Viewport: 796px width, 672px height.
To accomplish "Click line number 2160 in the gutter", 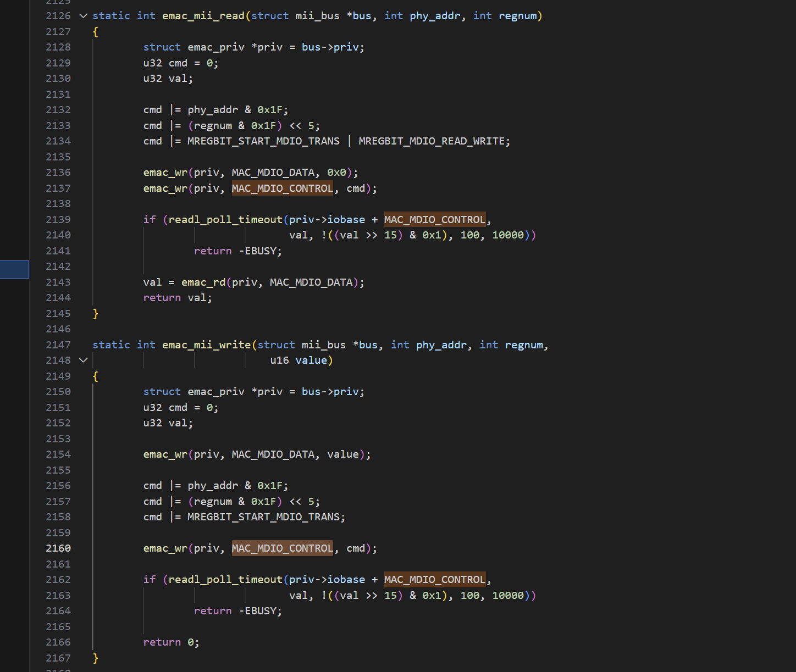I will 58,548.
